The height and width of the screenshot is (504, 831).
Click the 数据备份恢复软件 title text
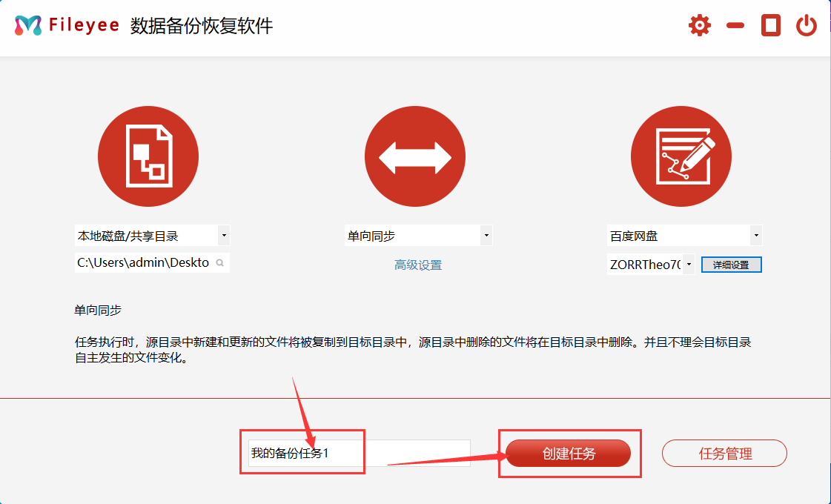click(x=202, y=26)
